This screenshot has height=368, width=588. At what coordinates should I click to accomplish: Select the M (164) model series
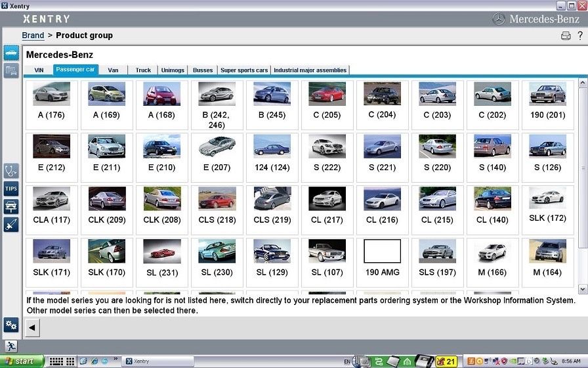click(x=547, y=262)
